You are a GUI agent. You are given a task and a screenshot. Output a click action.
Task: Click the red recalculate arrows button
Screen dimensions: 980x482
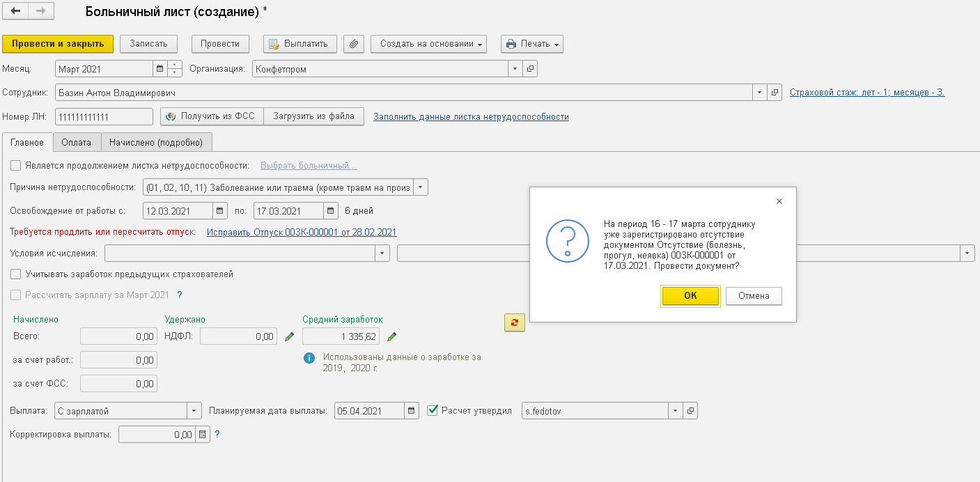[x=515, y=322]
